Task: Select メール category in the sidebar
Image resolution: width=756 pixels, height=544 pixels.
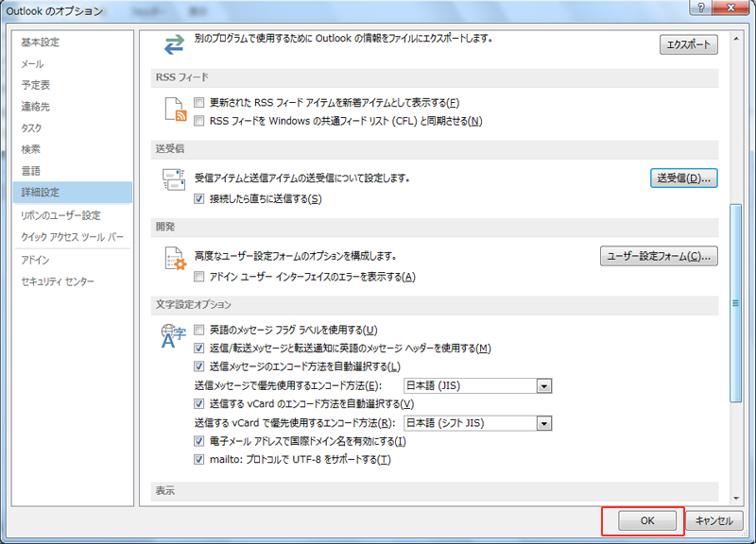Action: [73, 64]
